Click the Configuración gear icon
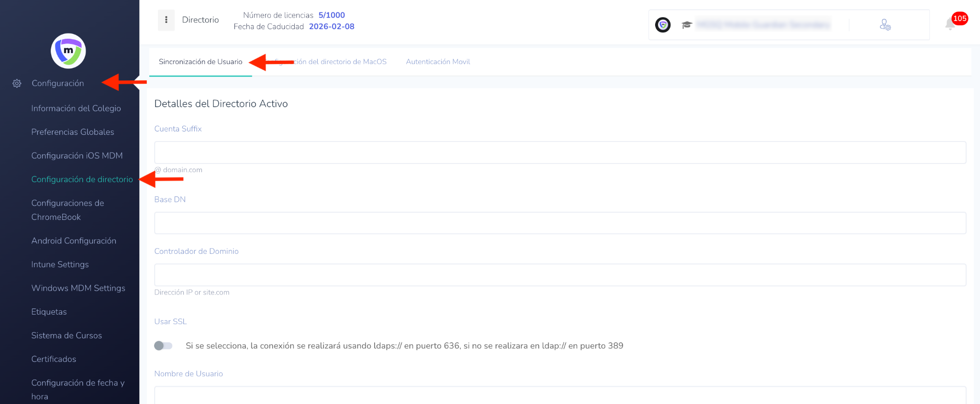The width and height of the screenshot is (980, 404). pos(17,84)
